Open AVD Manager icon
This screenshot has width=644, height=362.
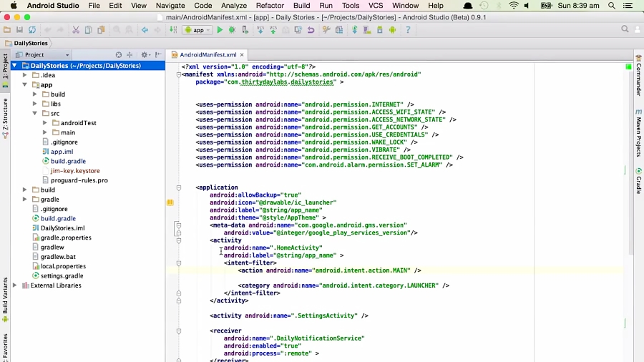(367, 30)
